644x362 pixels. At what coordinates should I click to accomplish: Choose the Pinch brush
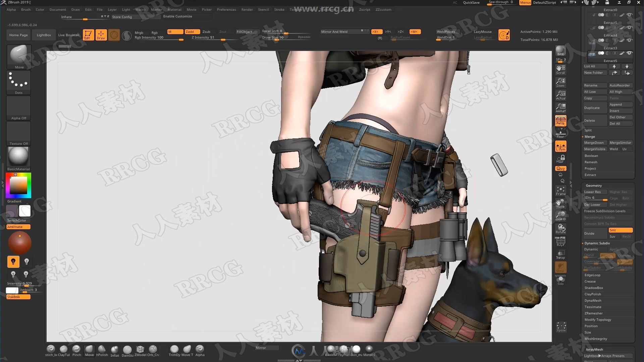[76, 351]
